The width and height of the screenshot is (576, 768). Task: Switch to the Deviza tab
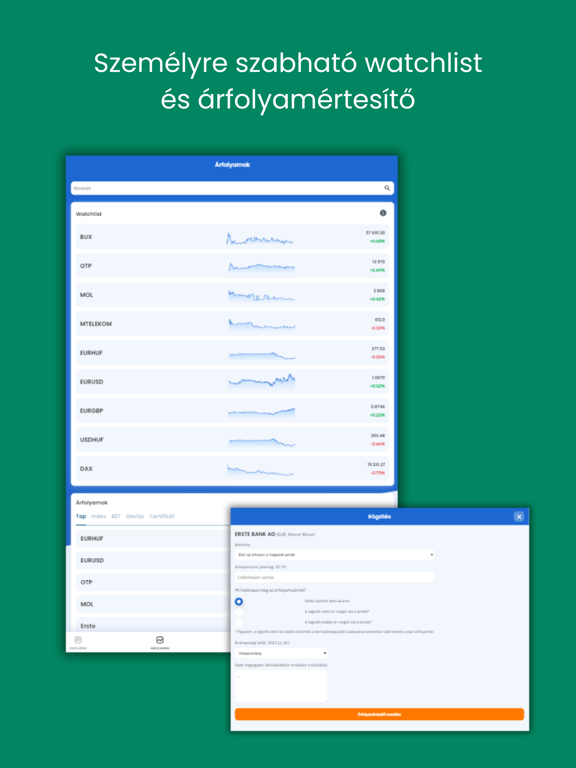coord(135,516)
